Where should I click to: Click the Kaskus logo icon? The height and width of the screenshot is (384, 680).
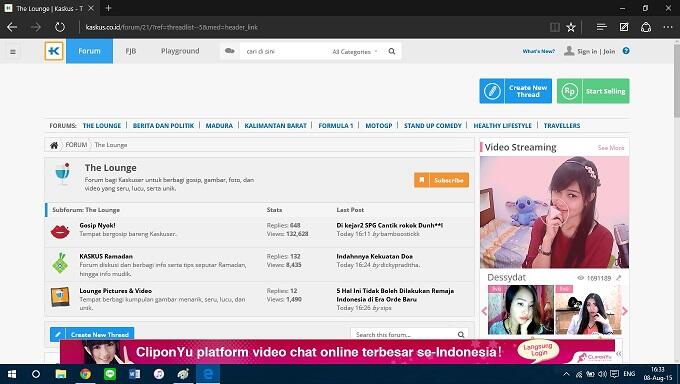(x=54, y=51)
